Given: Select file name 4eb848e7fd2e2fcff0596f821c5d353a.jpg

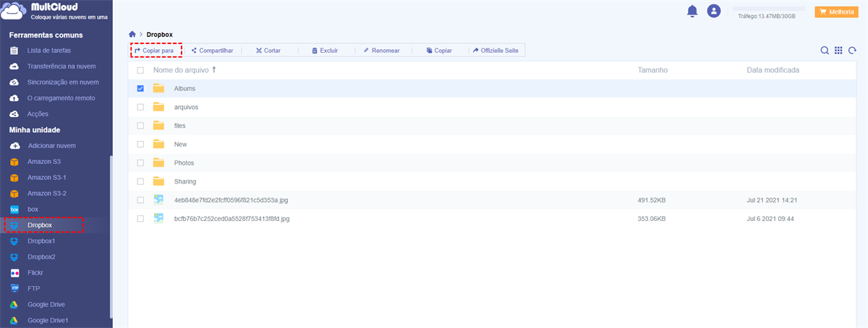Looking at the screenshot, I should pyautogui.click(x=231, y=200).
